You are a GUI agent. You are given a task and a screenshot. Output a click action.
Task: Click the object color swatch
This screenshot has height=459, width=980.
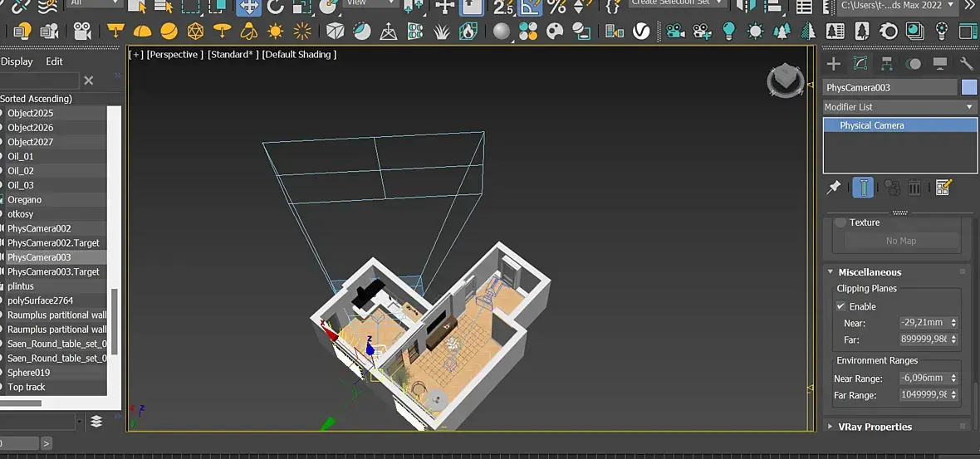click(x=969, y=87)
